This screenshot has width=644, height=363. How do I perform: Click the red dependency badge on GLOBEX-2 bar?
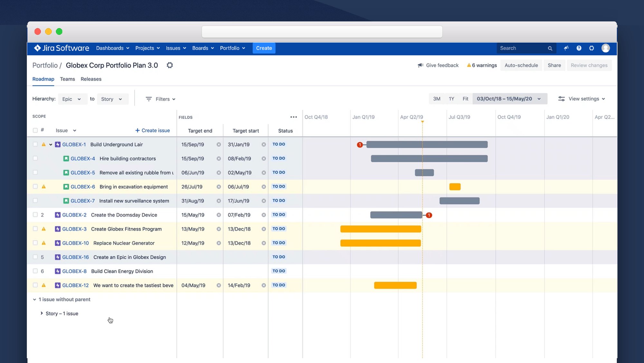click(429, 215)
